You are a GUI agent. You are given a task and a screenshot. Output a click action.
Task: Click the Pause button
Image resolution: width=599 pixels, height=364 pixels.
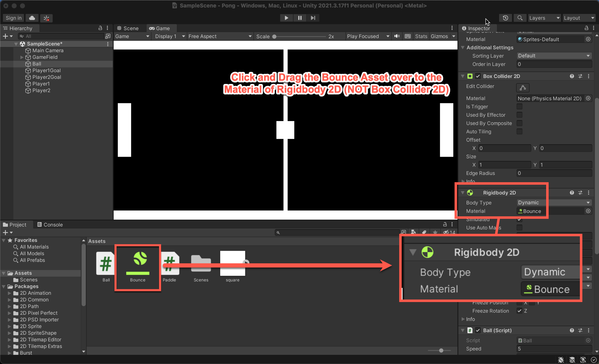click(299, 18)
